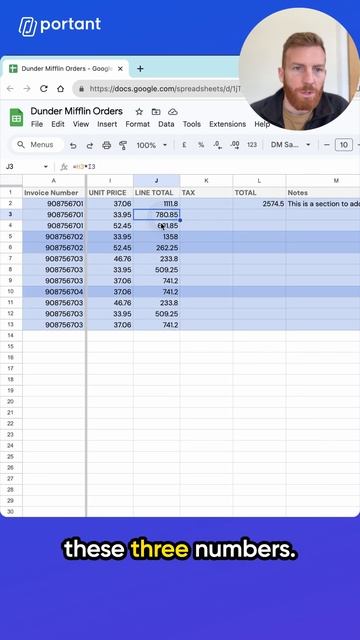This screenshot has width=360, height=640.
Task: Open the Edit menu
Action: click(x=58, y=124)
